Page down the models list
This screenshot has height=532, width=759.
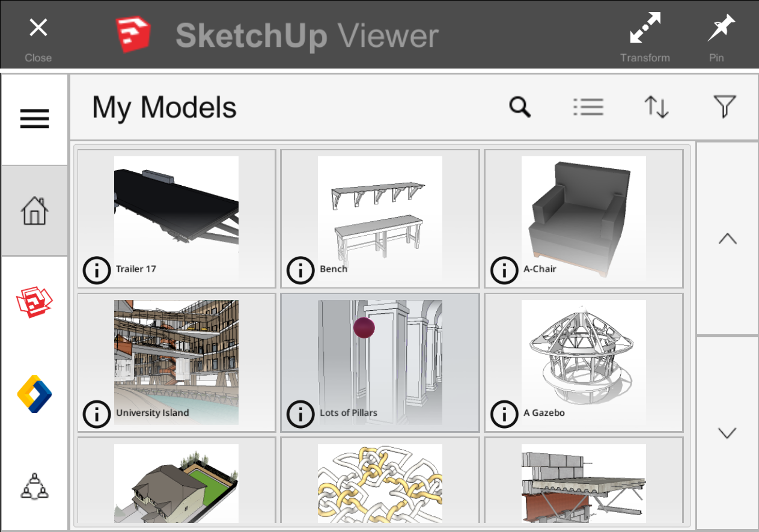tap(727, 433)
